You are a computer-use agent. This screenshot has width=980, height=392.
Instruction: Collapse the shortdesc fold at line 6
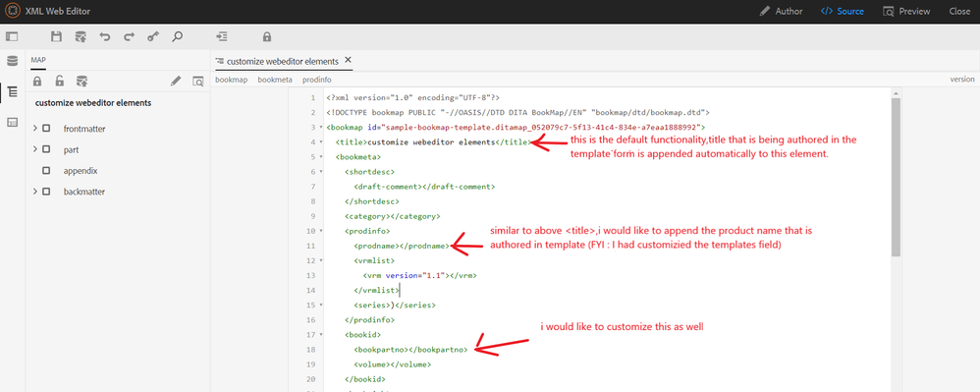(321, 172)
